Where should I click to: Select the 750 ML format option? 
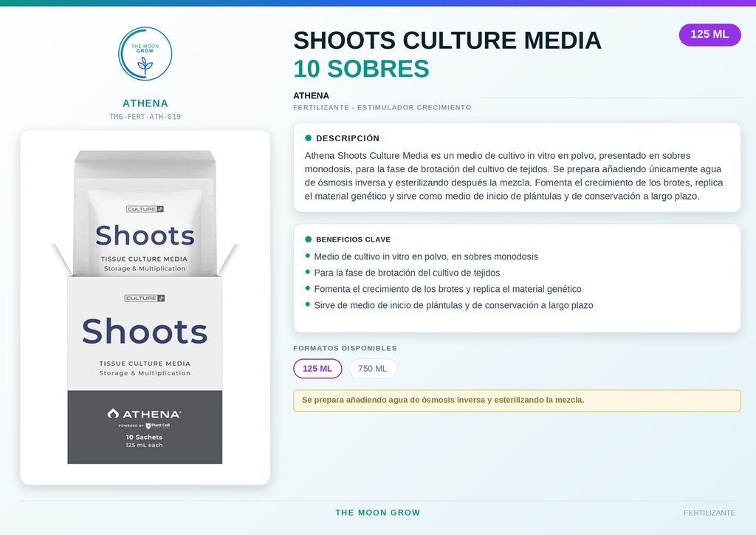(x=373, y=369)
